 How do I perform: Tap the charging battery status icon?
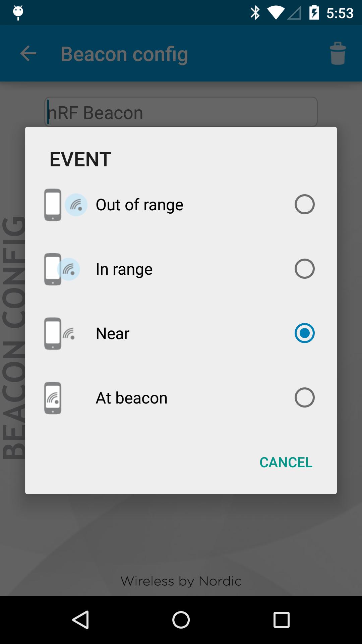pos(314,12)
